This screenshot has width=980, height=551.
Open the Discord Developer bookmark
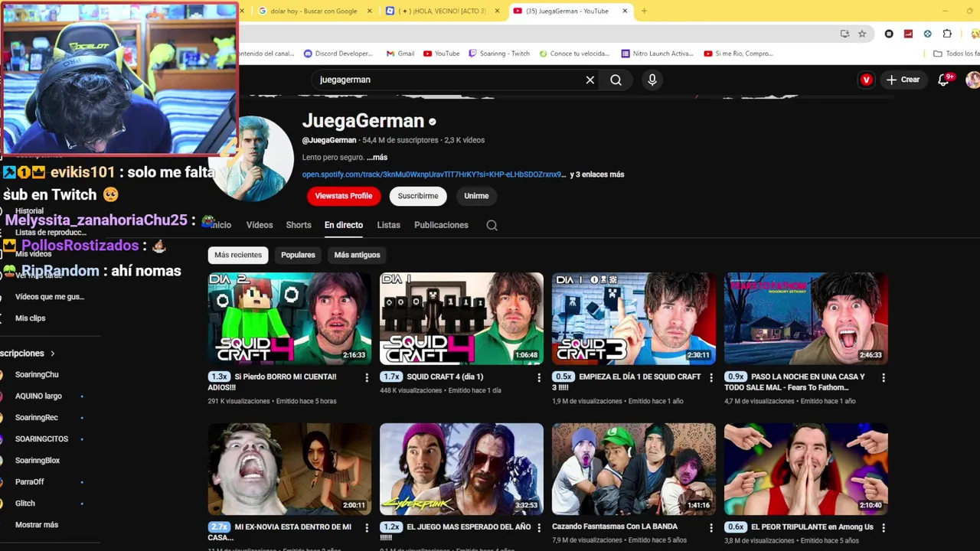point(338,54)
